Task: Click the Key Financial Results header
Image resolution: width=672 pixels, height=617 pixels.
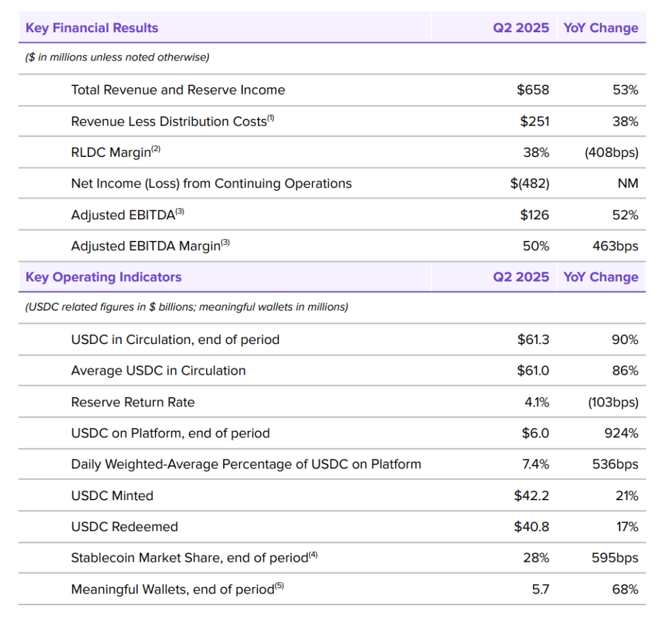Action: pyautogui.click(x=92, y=28)
